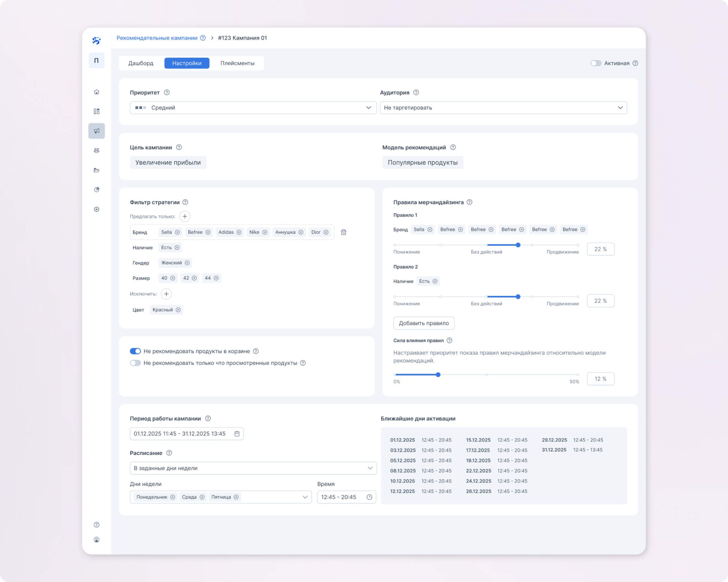Adjust the Сила влияния правил slider handle

pyautogui.click(x=438, y=374)
